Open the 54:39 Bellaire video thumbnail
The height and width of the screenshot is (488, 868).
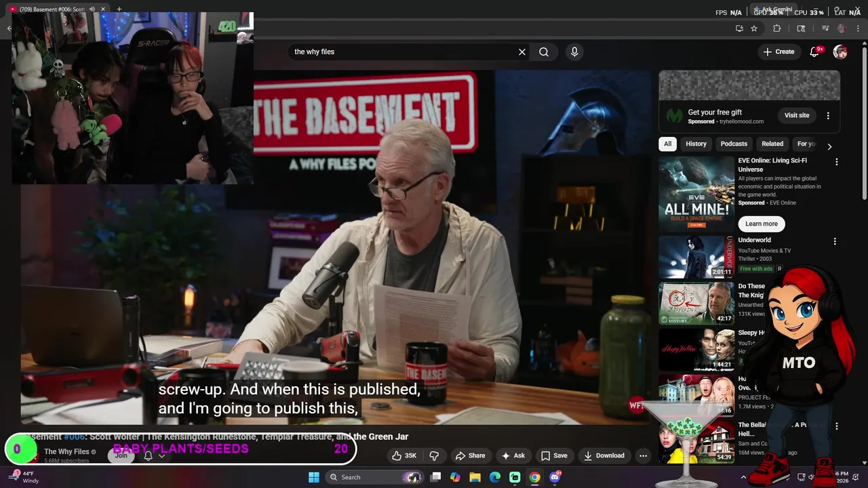coord(696,442)
